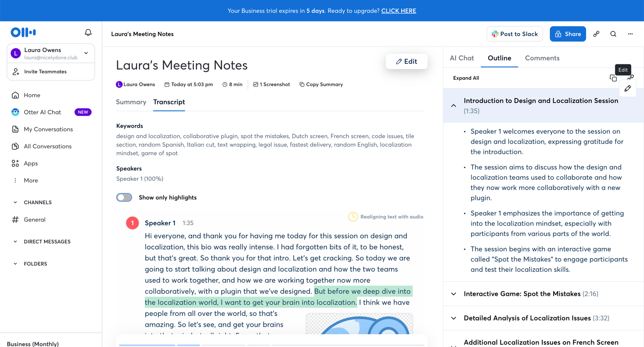Viewport: 644px width, 347px height.
Task: Click Copy Summary
Action: [x=321, y=84]
